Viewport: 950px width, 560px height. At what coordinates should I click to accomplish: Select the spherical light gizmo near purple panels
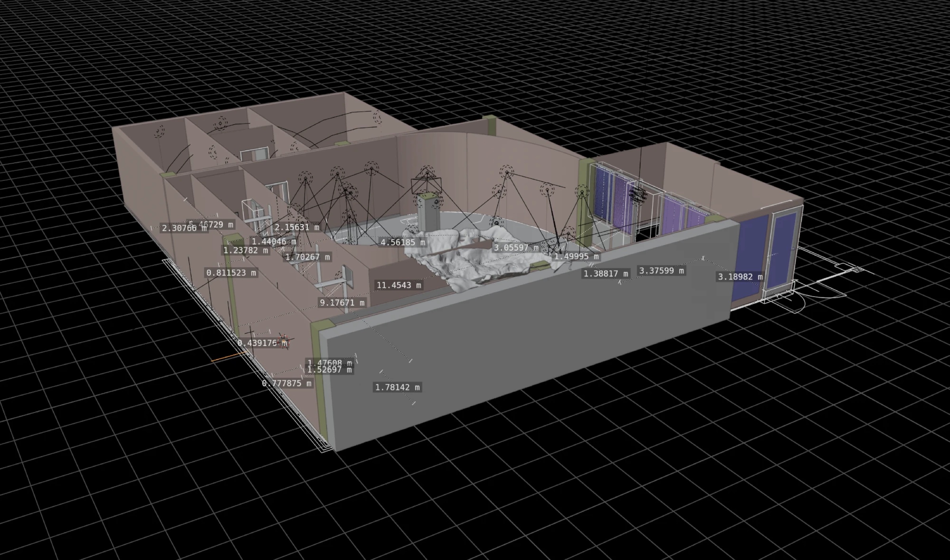637,194
